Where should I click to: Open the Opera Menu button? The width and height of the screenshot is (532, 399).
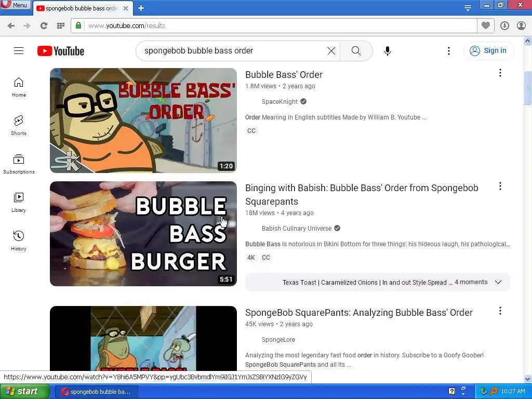pos(16,5)
